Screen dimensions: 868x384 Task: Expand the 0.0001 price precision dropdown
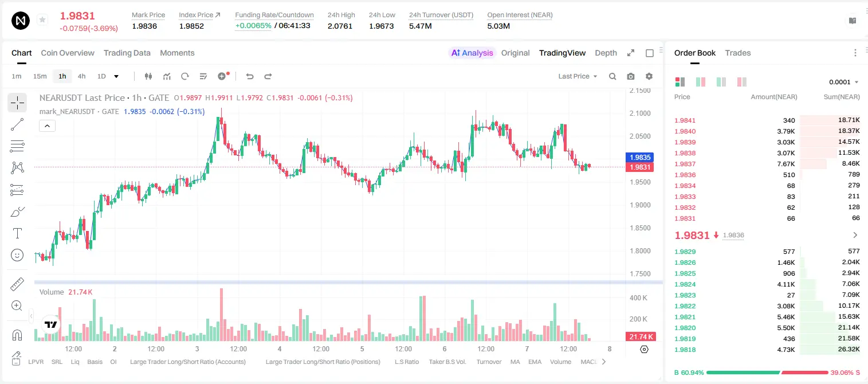(844, 82)
